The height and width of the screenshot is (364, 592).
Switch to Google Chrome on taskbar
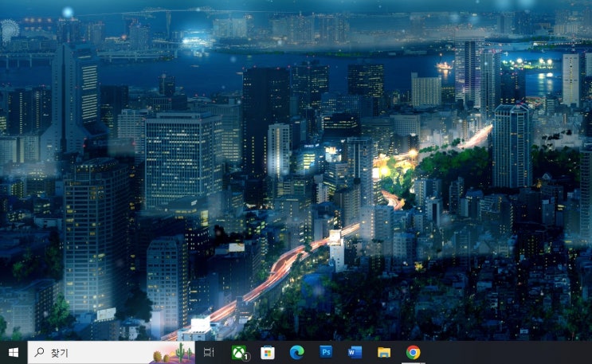[413, 352]
